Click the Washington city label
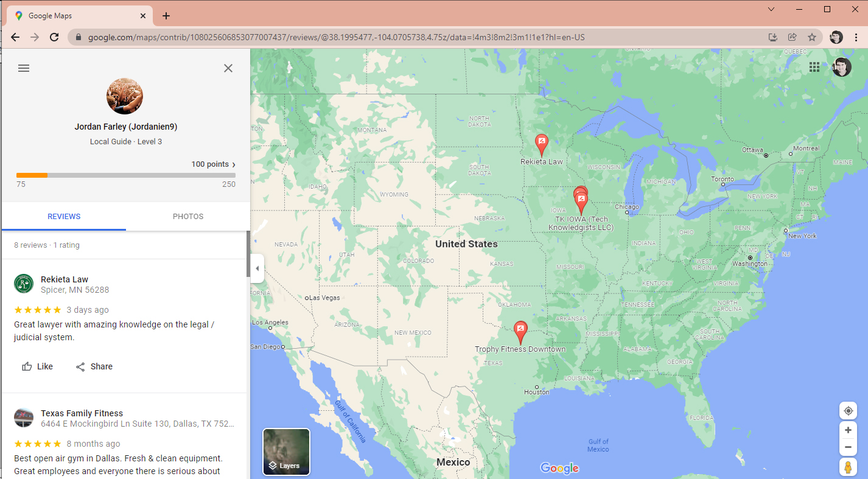868x479 pixels. click(750, 264)
